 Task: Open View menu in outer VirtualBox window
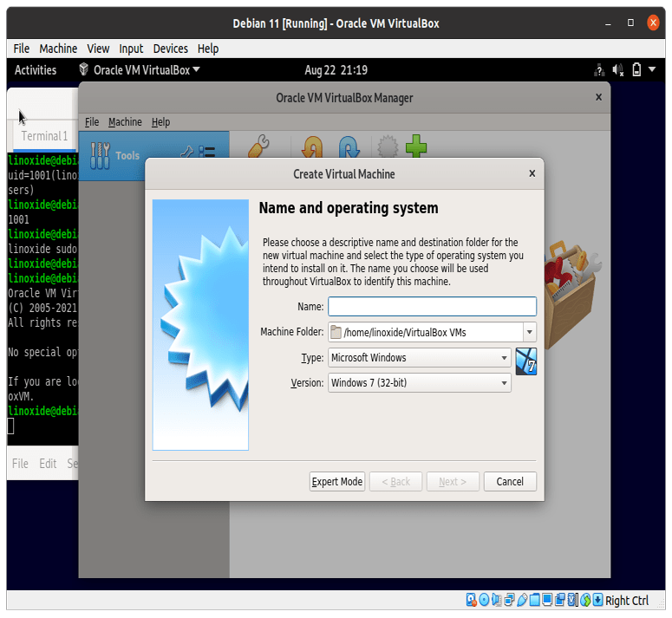point(98,49)
